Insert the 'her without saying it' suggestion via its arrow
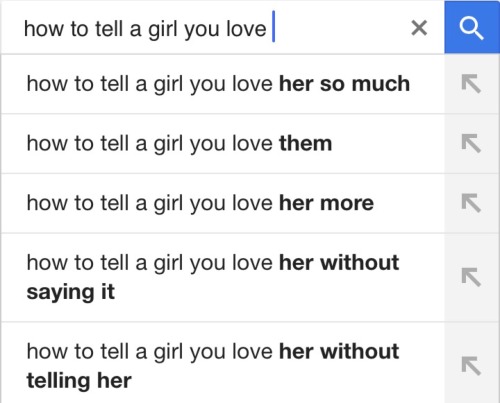The image size is (500, 403). (471, 277)
